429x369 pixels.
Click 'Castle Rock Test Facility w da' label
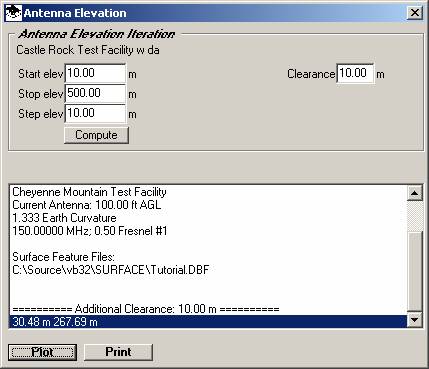[88, 50]
